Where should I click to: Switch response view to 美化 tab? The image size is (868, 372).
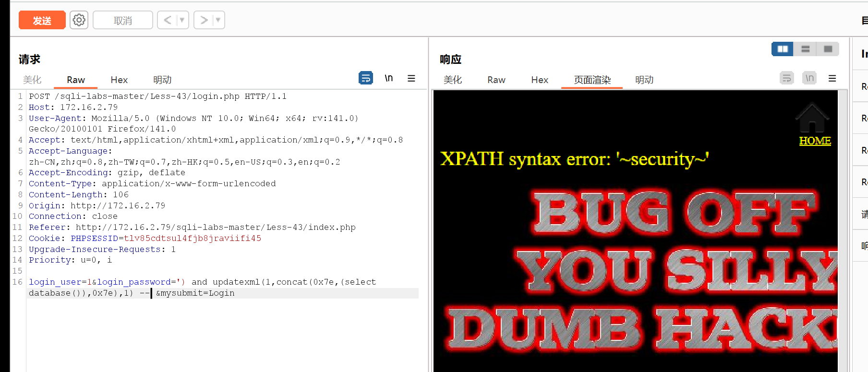click(453, 80)
